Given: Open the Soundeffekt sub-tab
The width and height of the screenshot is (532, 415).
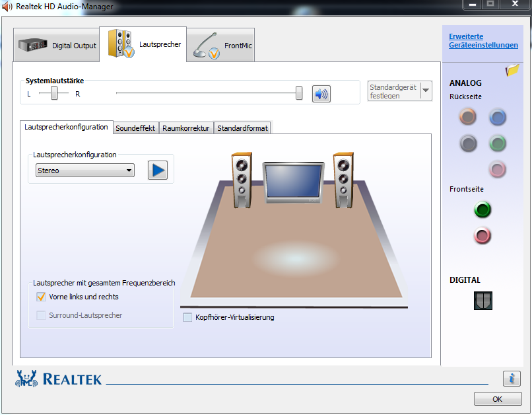Looking at the screenshot, I should 135,128.
